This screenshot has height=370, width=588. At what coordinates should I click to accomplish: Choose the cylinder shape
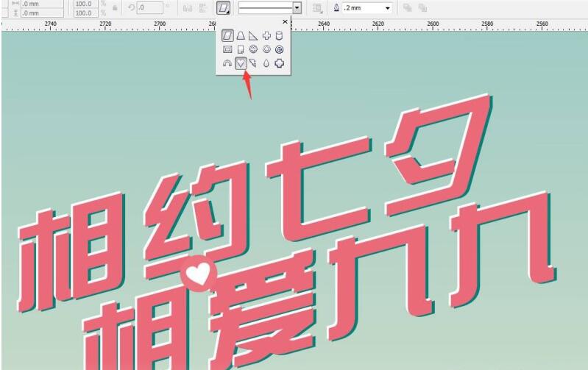279,35
